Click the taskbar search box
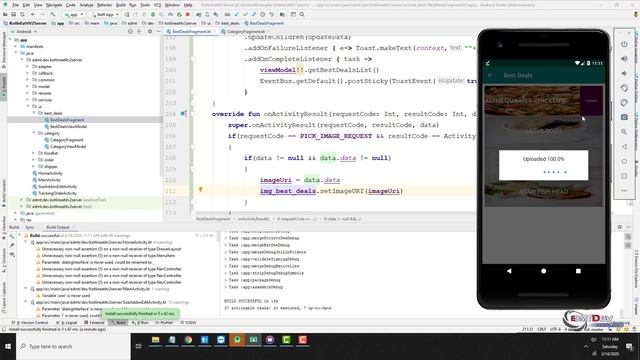The image size is (640, 360). (73, 346)
